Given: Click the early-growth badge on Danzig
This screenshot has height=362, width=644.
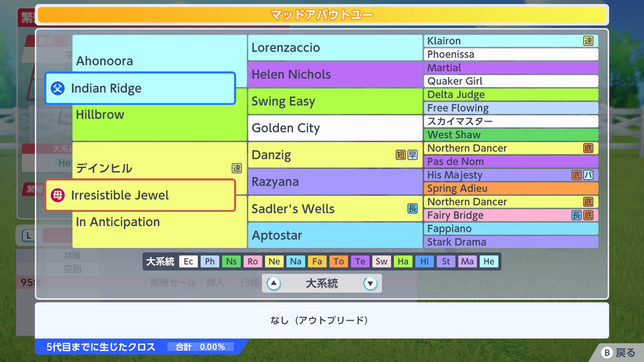Looking at the screenshot, I should (412, 155).
